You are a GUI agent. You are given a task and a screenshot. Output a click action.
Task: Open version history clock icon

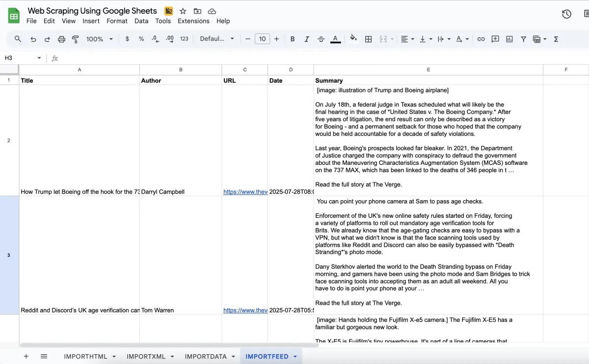(566, 14)
